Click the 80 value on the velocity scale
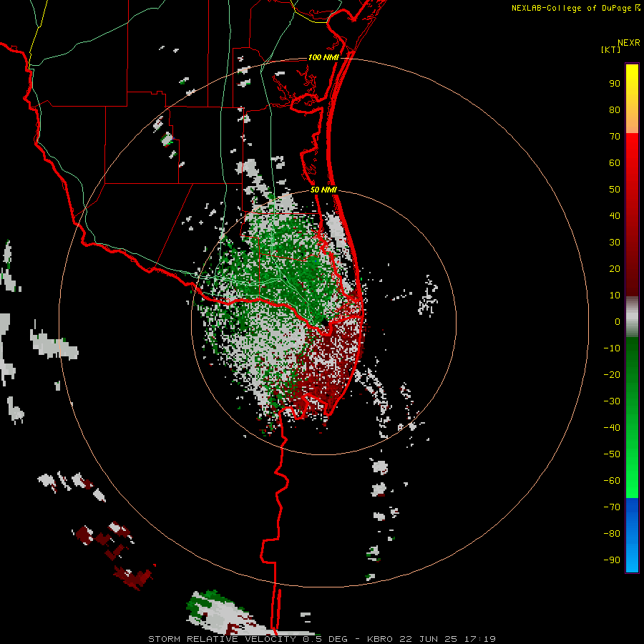The image size is (644, 644). coord(615,109)
